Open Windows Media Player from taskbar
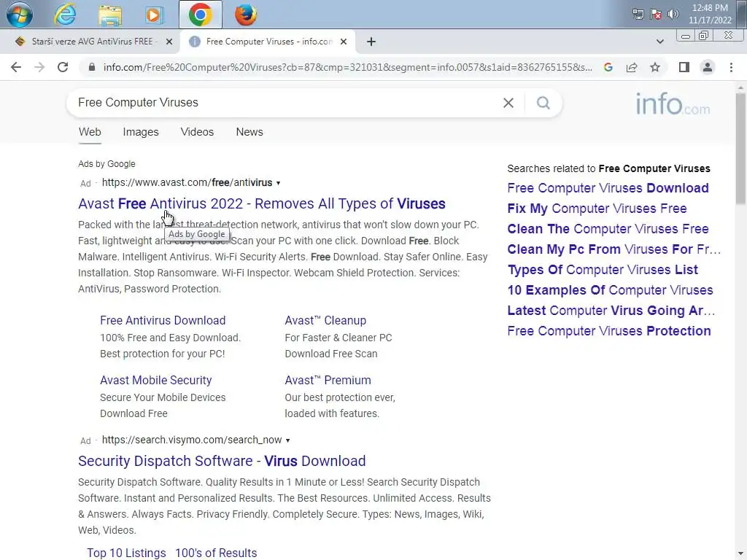Image resolution: width=747 pixels, height=560 pixels. pyautogui.click(x=153, y=15)
